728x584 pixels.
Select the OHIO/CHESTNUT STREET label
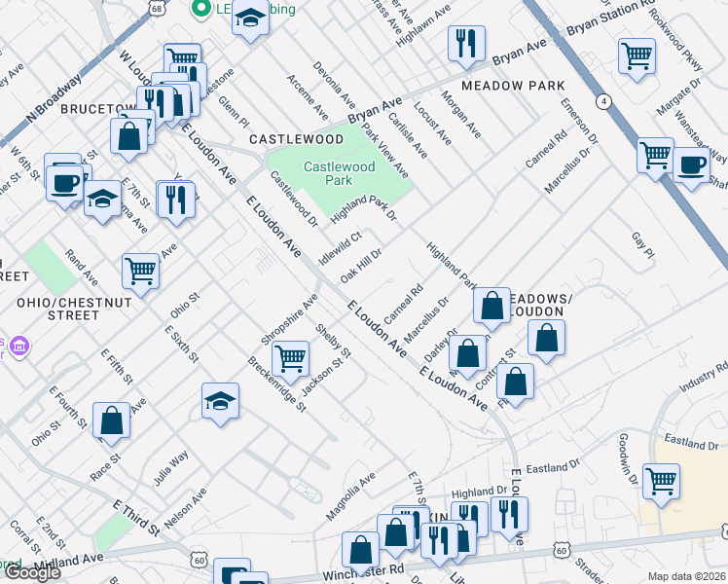[74, 310]
